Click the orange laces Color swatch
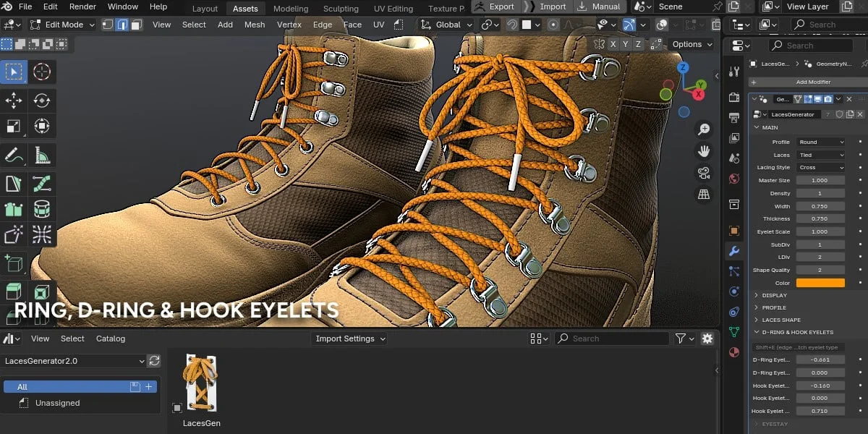 (x=821, y=283)
